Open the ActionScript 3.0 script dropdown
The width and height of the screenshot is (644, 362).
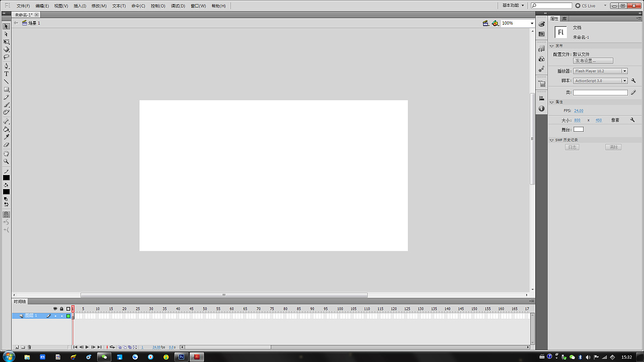(x=600, y=80)
